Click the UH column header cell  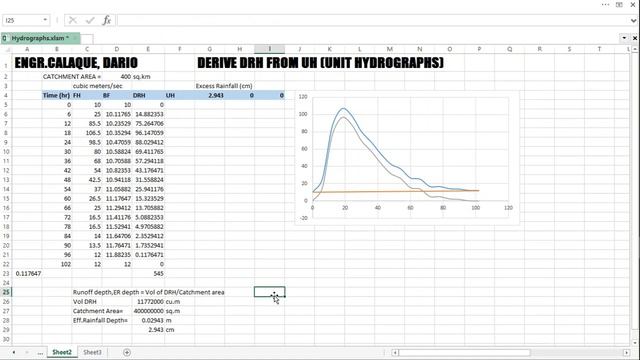[x=180, y=95]
